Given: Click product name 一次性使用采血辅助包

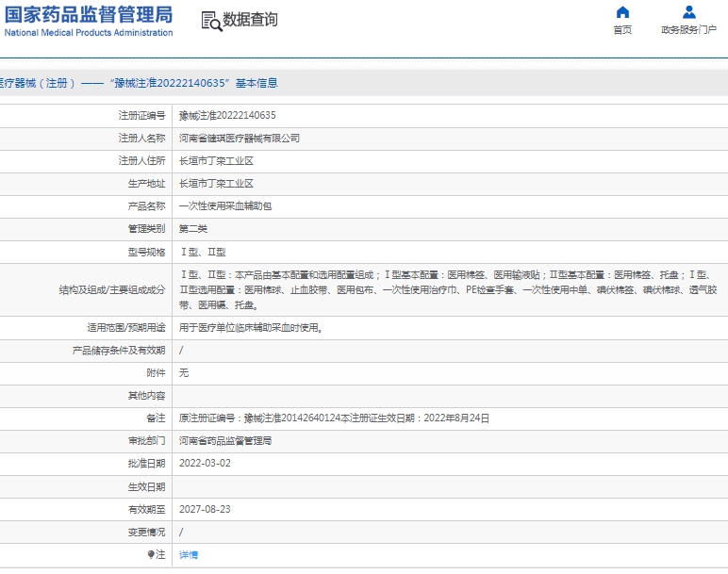Looking at the screenshot, I should pyautogui.click(x=225, y=206).
